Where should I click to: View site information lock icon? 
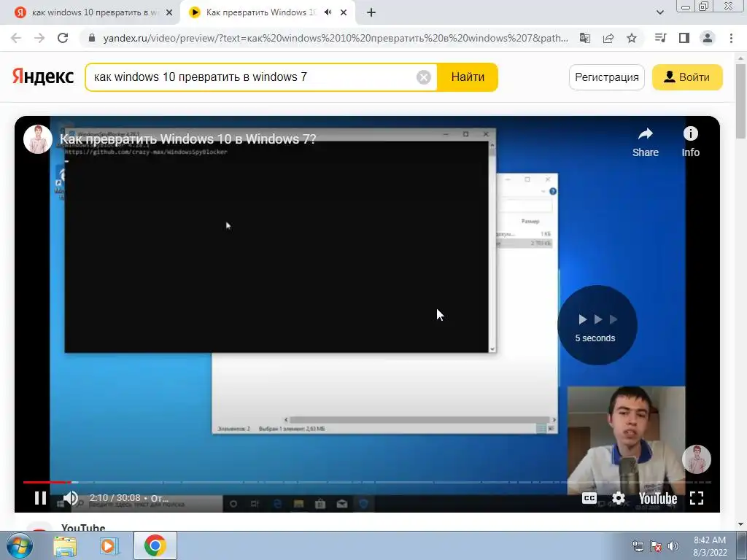(x=92, y=38)
